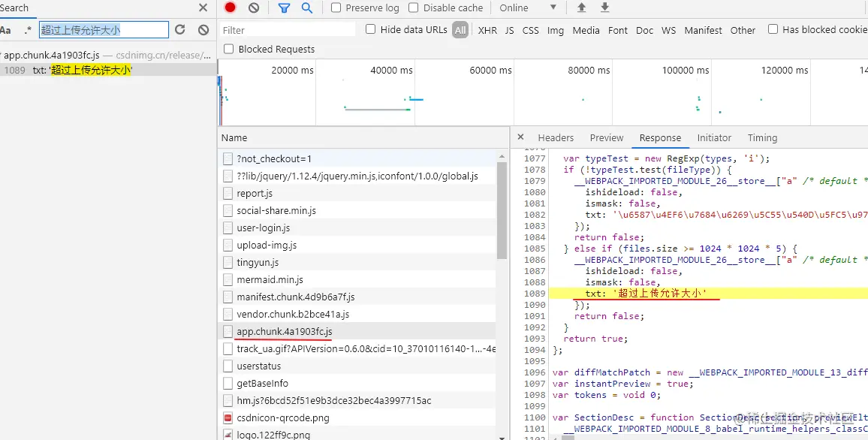Click the request list vertical scrollbar
868x440 pixels.
pos(502,210)
